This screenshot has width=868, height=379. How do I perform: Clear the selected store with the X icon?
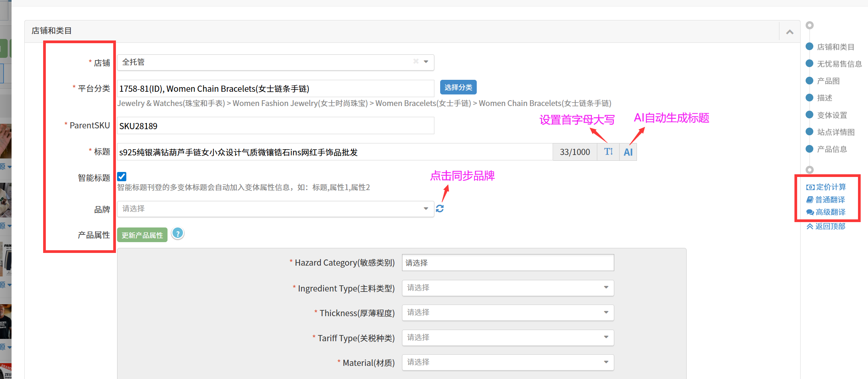tap(416, 61)
